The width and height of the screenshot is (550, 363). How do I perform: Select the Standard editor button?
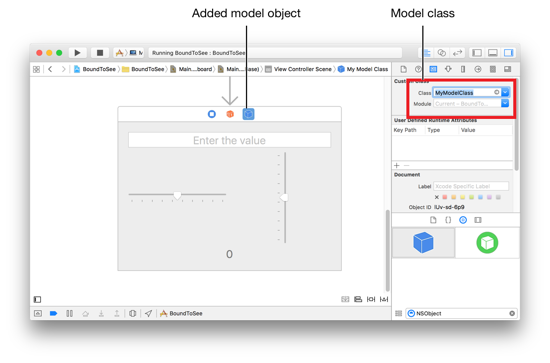427,53
